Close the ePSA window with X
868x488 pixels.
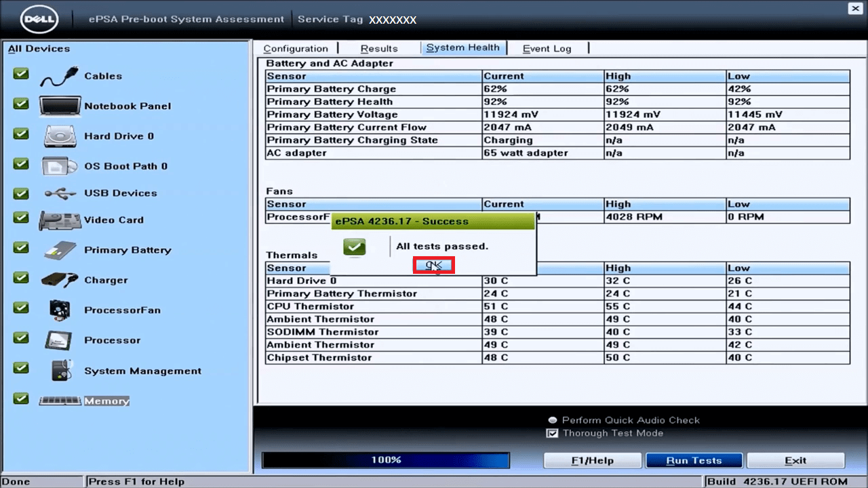point(855,9)
